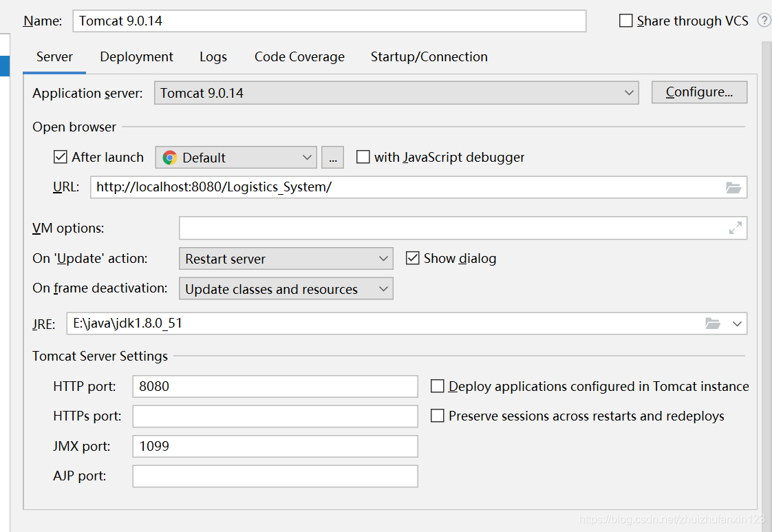Enable Share through VCS checkbox

(x=625, y=21)
